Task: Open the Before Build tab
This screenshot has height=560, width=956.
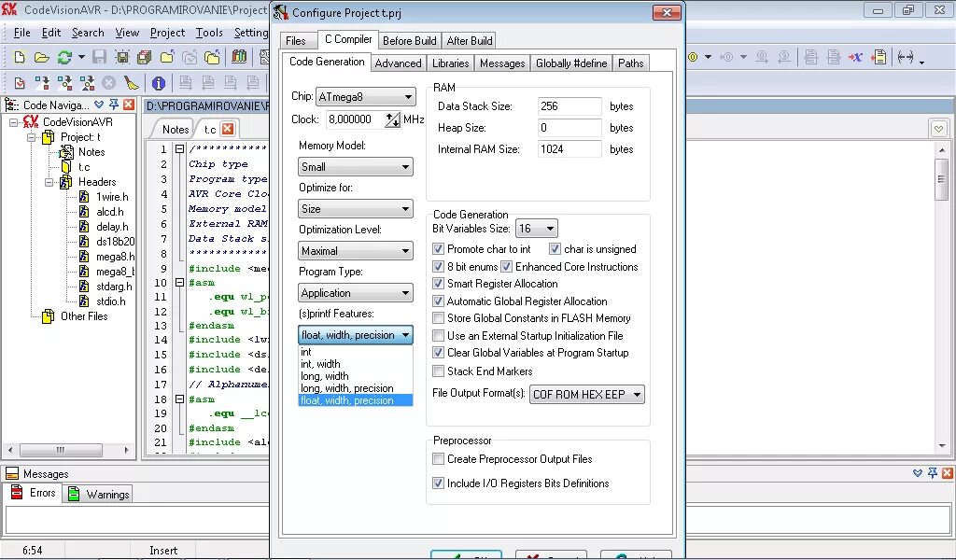Action: point(409,41)
